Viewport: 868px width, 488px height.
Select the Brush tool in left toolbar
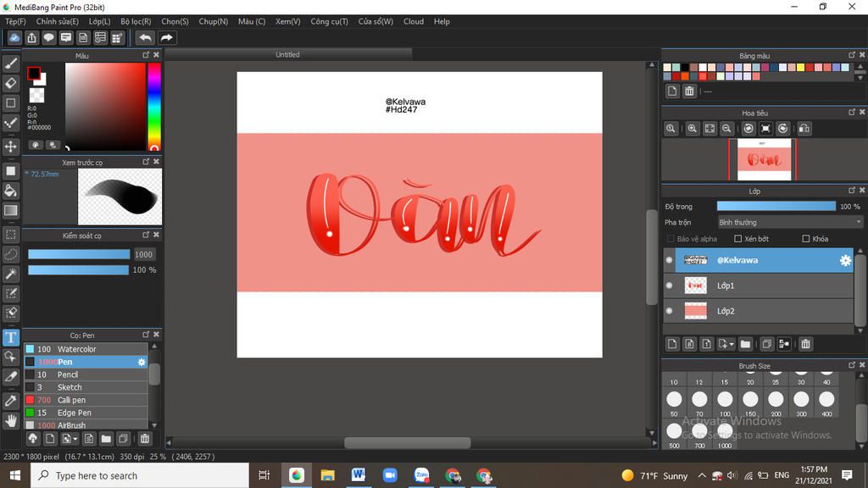[10, 64]
